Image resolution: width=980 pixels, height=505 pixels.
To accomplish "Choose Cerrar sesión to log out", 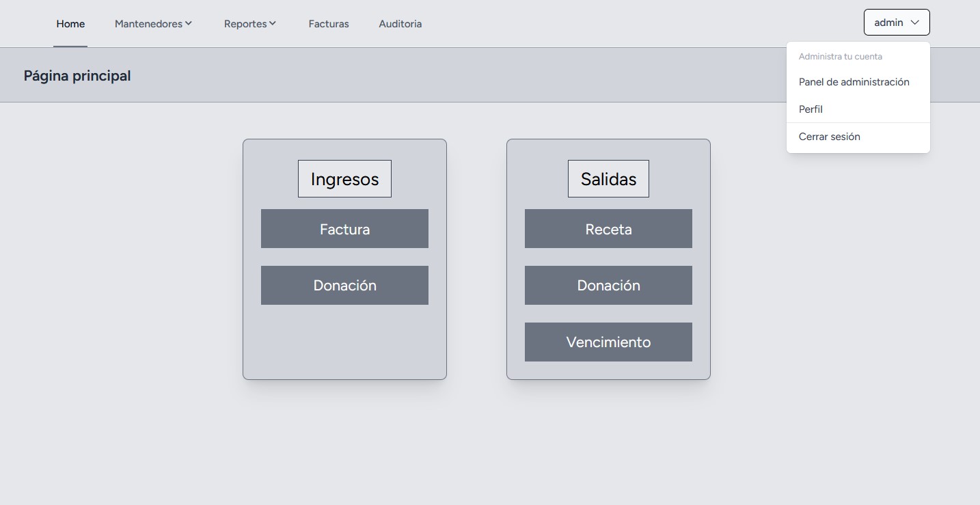I will click(829, 137).
